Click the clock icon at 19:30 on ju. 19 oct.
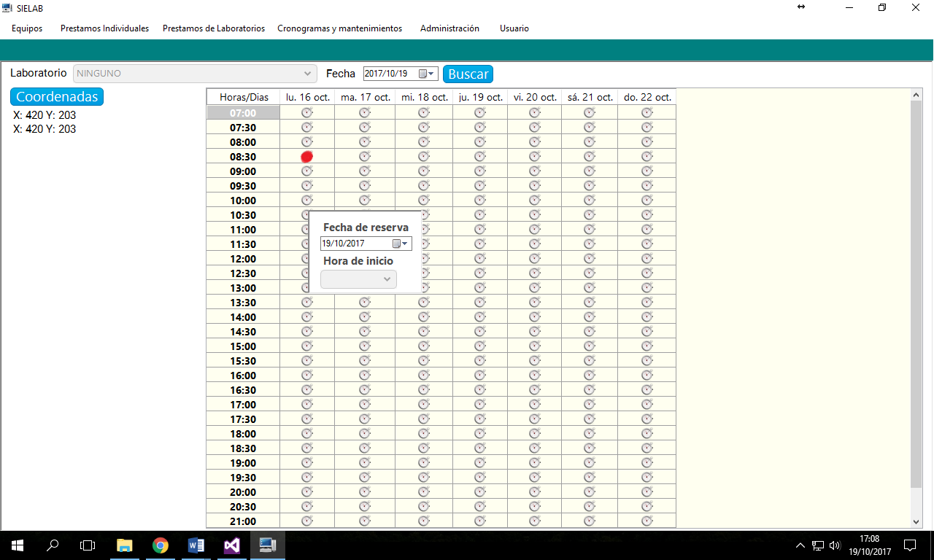 pos(480,478)
